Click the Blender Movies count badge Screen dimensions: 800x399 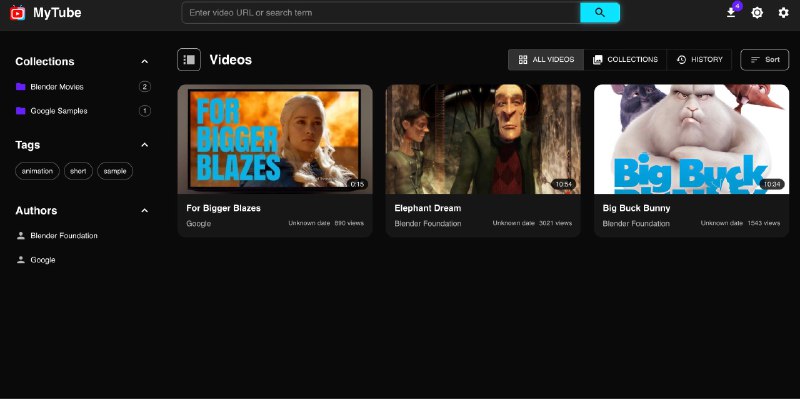pos(144,87)
